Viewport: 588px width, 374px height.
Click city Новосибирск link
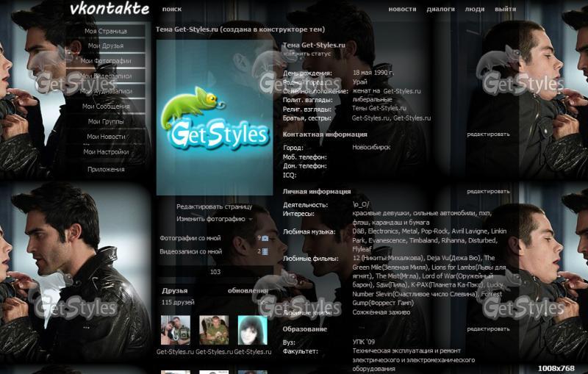[x=371, y=147]
